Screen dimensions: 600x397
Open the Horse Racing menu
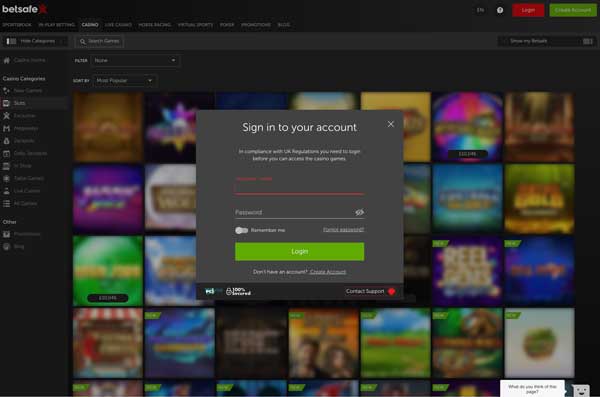tap(155, 25)
